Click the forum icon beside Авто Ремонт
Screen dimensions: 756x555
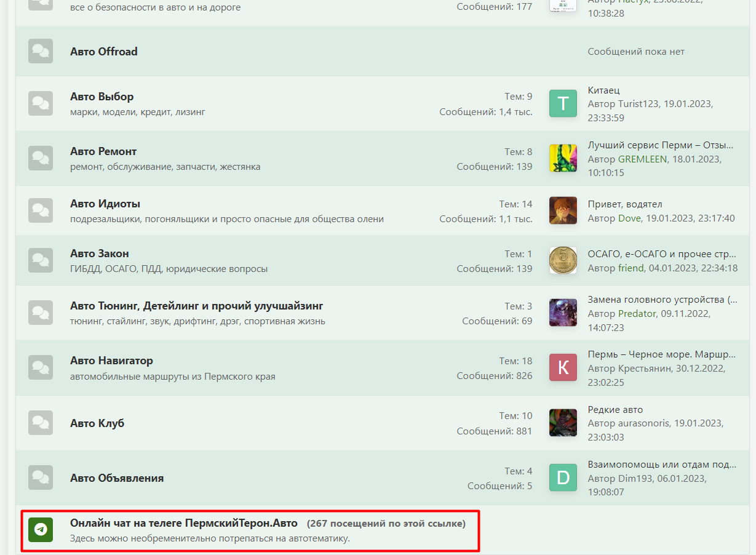tap(41, 158)
